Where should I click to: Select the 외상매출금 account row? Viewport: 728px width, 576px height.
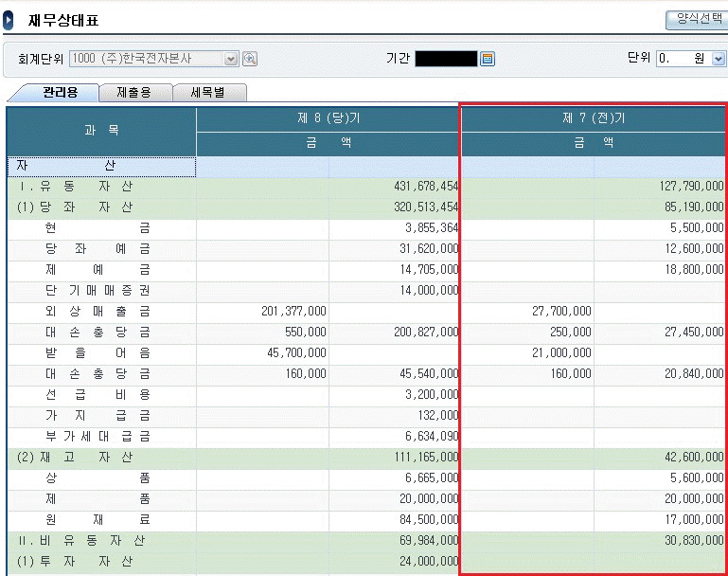(98, 311)
